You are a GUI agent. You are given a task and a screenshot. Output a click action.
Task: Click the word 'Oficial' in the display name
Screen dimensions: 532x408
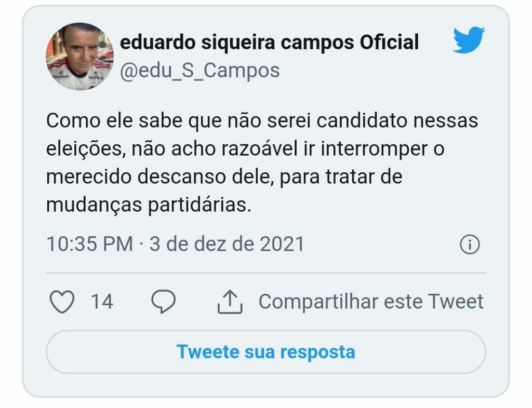(x=389, y=43)
